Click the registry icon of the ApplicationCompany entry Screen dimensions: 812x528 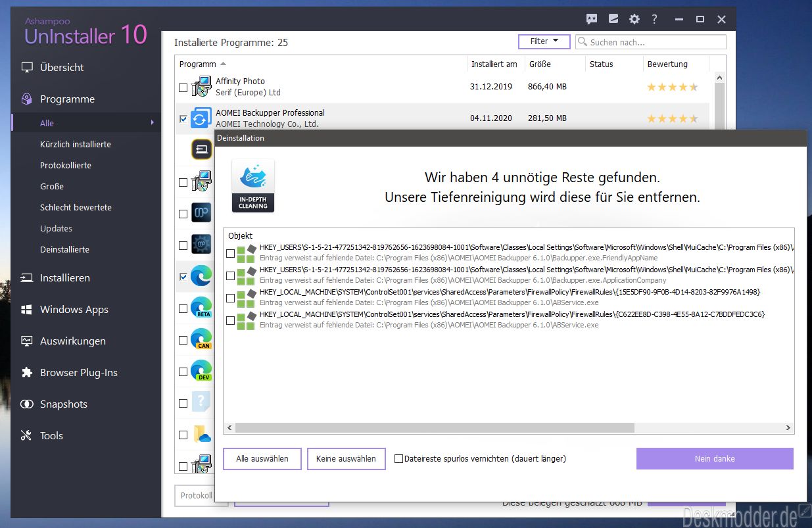(246, 275)
